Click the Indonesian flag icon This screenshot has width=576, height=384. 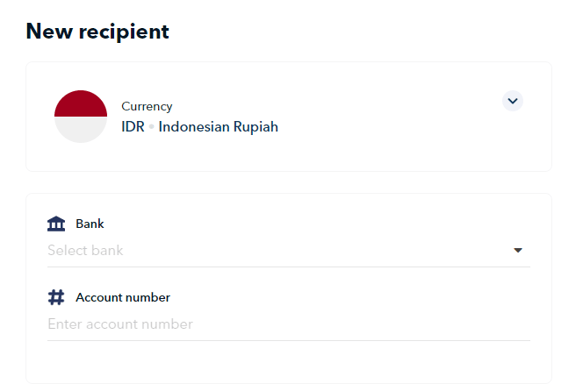[x=80, y=116]
